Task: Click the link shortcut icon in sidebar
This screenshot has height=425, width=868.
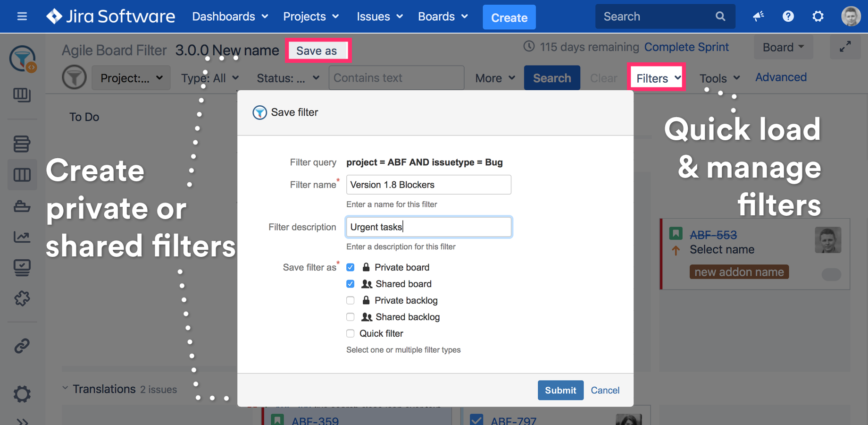Action: coord(22,346)
